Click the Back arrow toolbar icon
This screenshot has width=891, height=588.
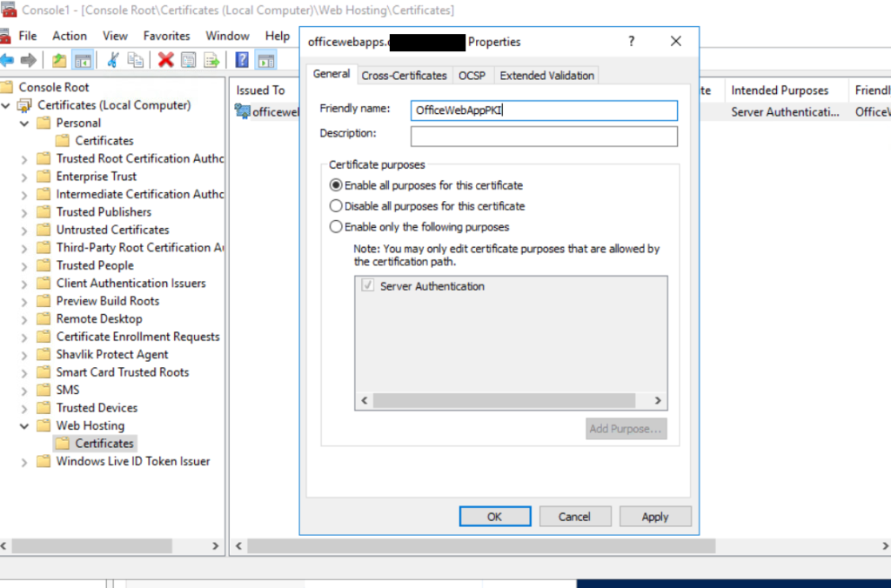[x=7, y=60]
